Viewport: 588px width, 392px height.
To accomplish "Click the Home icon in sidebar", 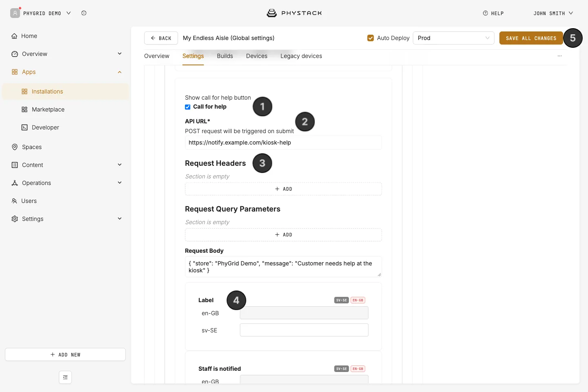I will [x=14, y=36].
